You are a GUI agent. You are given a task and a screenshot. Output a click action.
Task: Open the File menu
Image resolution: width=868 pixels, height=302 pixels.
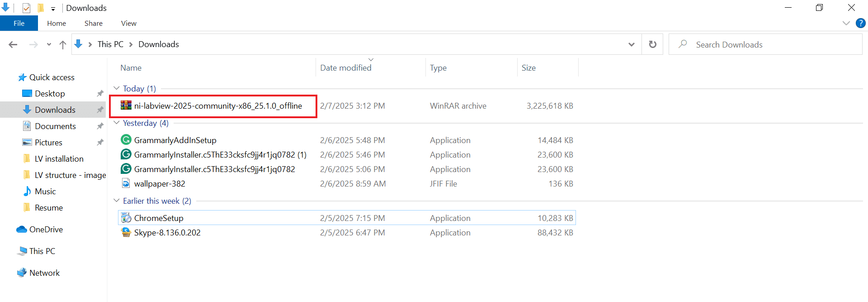point(19,23)
